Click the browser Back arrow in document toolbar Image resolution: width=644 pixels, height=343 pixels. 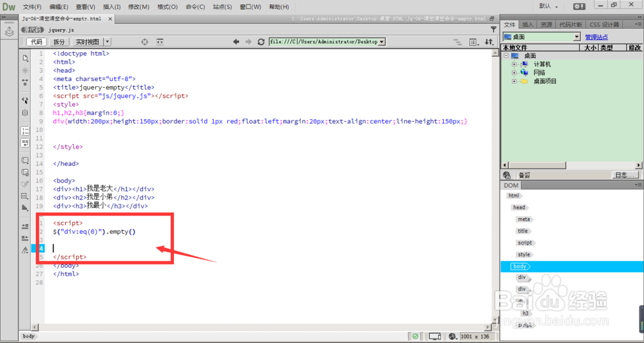(236, 42)
